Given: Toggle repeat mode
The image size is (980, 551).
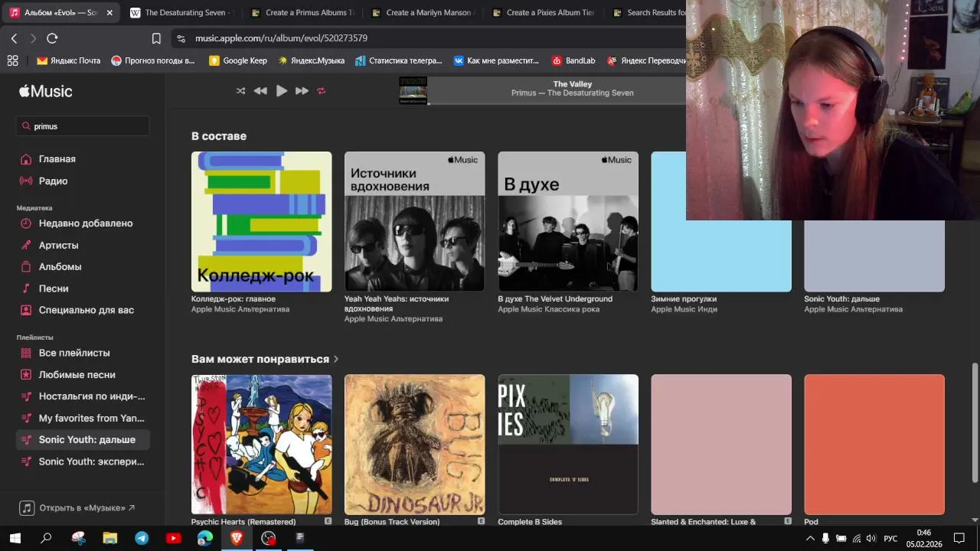Looking at the screenshot, I should (322, 90).
